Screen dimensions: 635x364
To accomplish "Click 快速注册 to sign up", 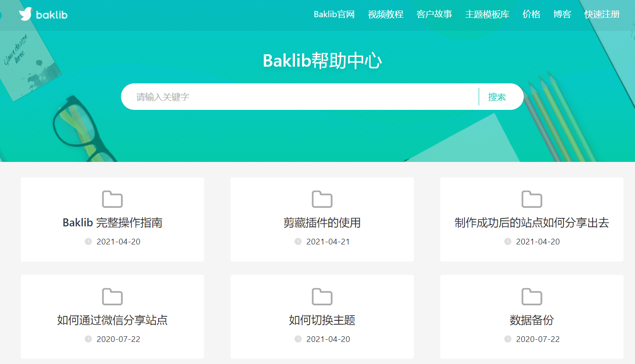I will pos(602,14).
